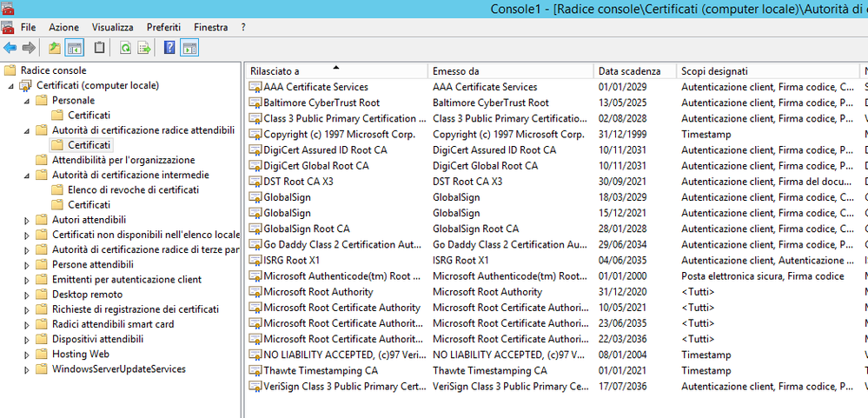Click the MMC console icon beside File menu
Image resolution: width=868 pixels, height=418 pixels.
[x=7, y=27]
